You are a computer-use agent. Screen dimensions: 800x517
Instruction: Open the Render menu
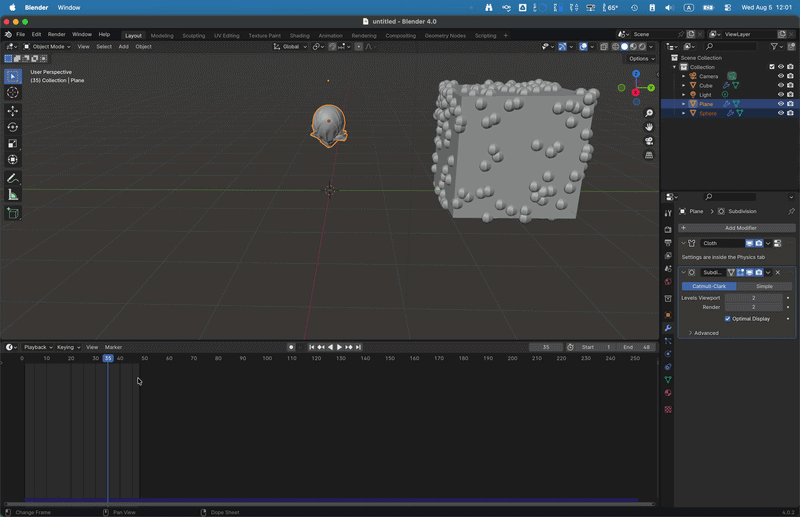[x=57, y=34]
